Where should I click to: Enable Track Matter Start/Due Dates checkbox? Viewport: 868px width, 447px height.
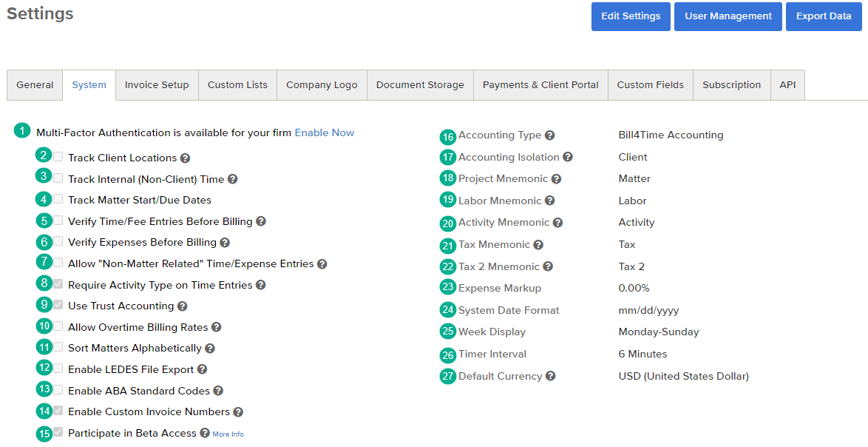coord(58,199)
